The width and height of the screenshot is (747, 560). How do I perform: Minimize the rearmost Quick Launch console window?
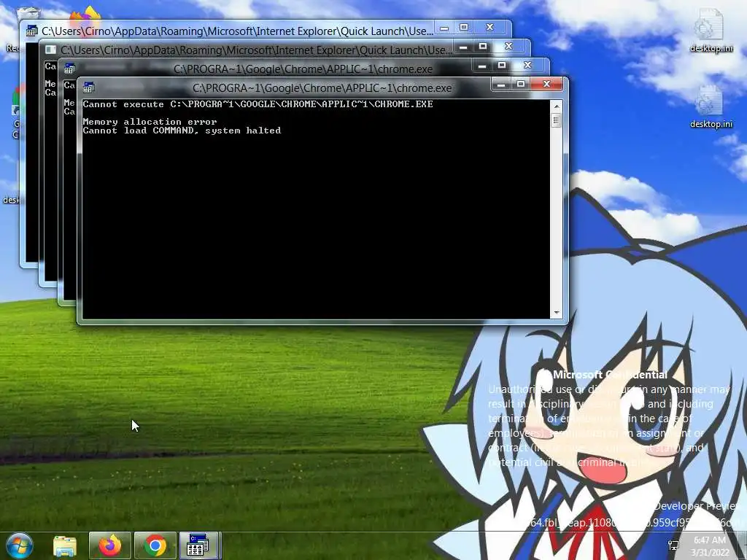tap(444, 28)
